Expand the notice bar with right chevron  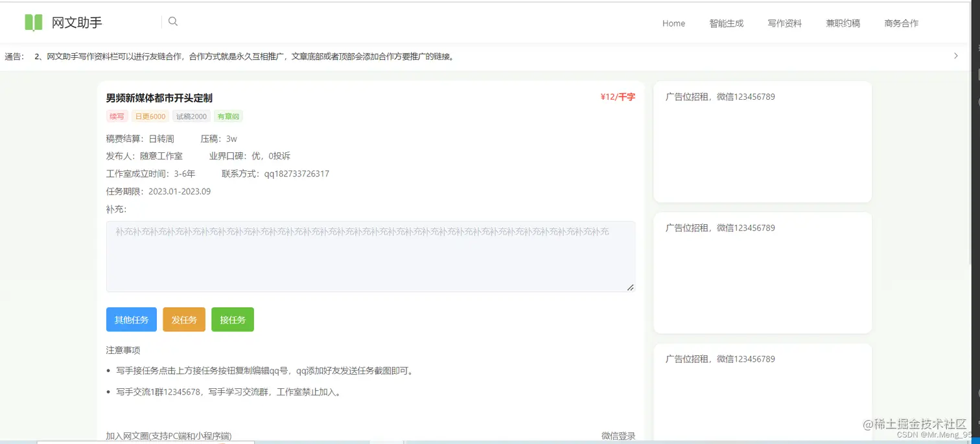click(x=956, y=56)
